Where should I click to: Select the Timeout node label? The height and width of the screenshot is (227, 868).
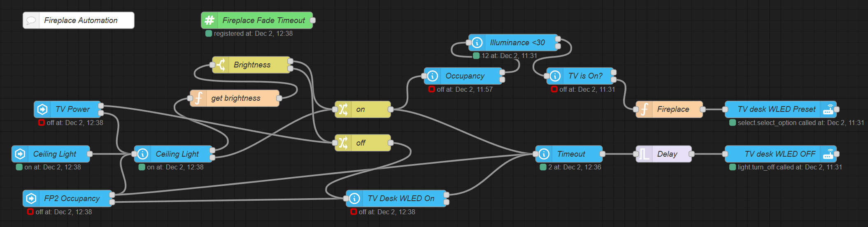(x=570, y=154)
